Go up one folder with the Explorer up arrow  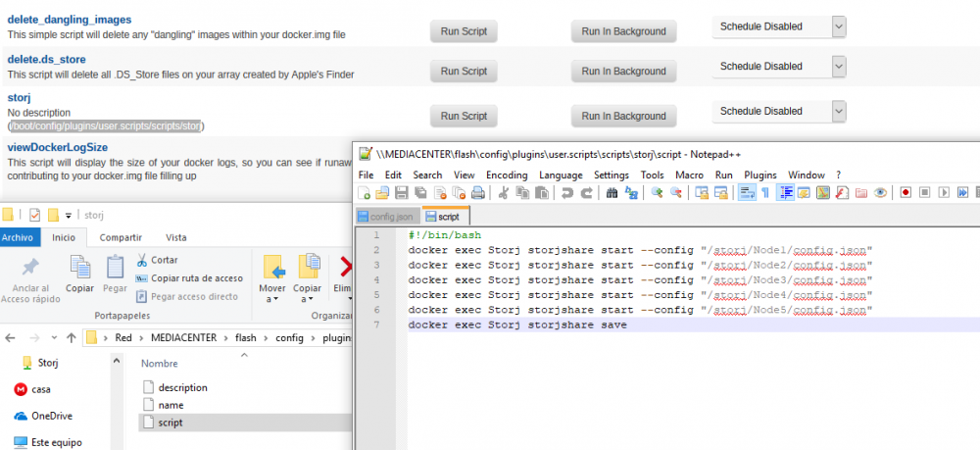click(x=72, y=338)
